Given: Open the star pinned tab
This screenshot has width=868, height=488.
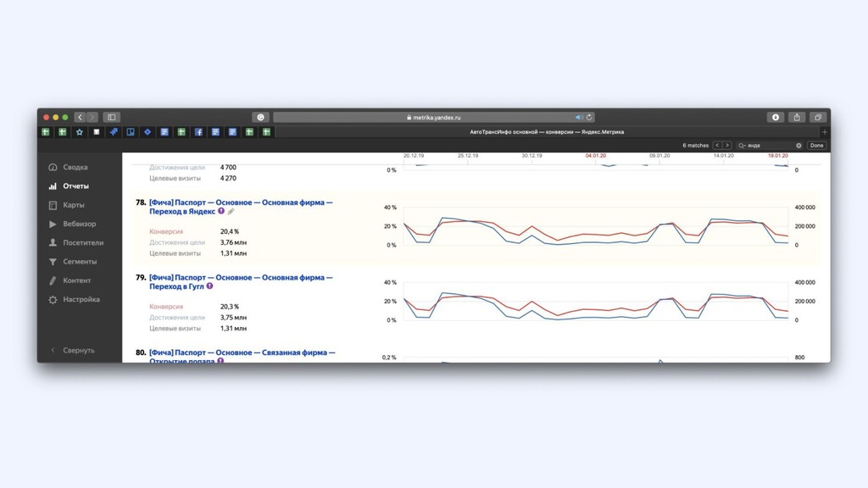Looking at the screenshot, I should click(80, 131).
